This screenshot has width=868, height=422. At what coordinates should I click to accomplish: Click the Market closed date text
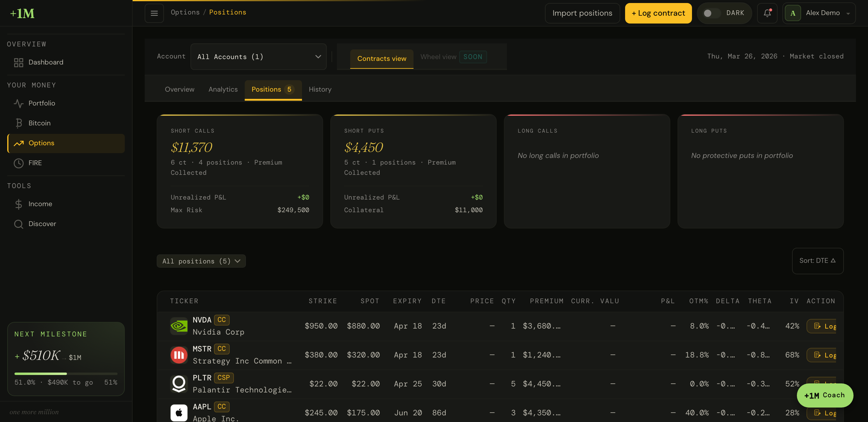775,56
